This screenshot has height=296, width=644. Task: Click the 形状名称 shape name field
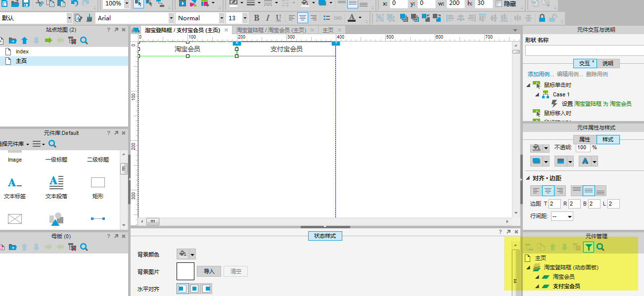coord(584,50)
